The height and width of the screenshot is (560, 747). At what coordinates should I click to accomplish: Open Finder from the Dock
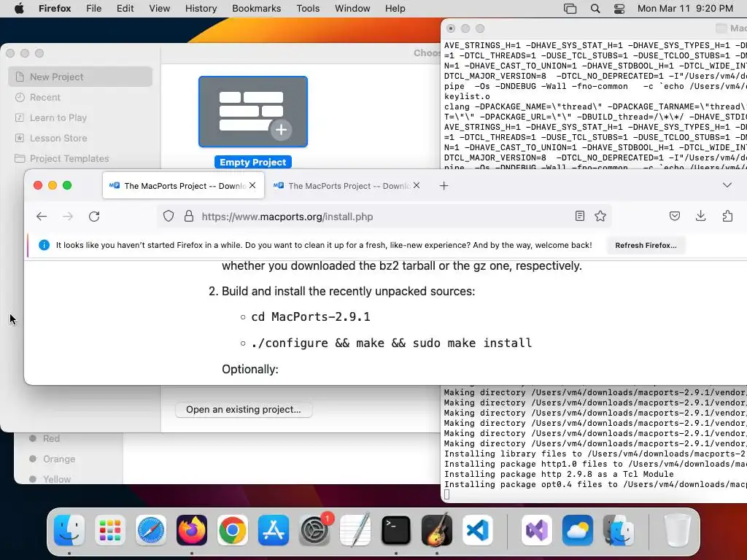(69, 530)
